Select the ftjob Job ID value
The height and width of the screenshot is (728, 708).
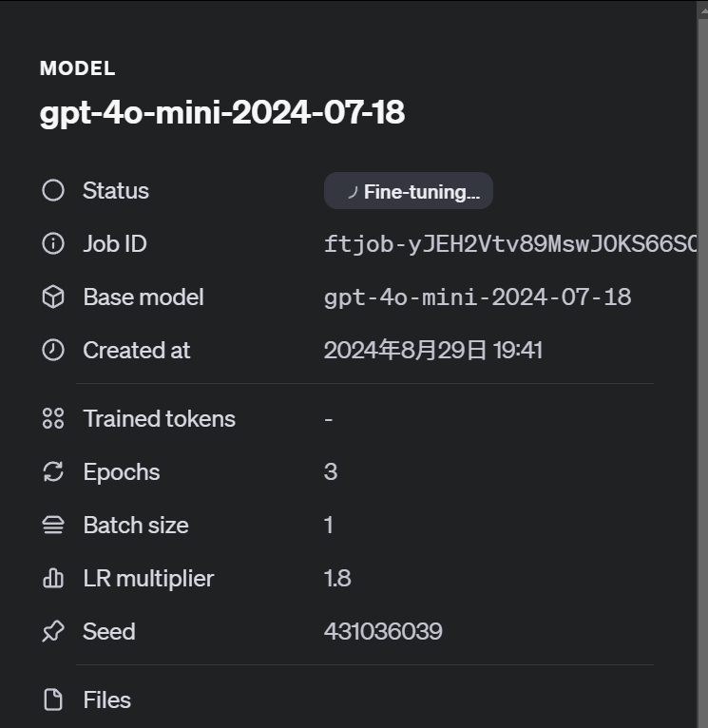pos(510,244)
